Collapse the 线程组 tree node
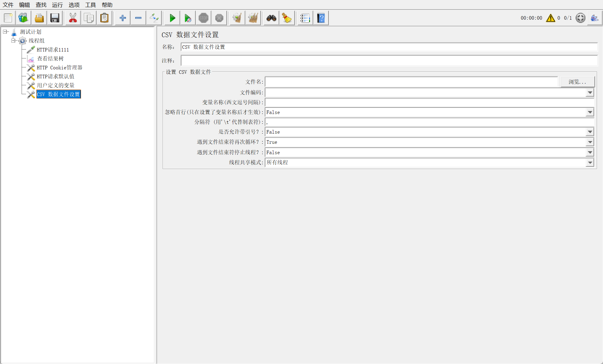603x364 pixels. (x=13, y=40)
